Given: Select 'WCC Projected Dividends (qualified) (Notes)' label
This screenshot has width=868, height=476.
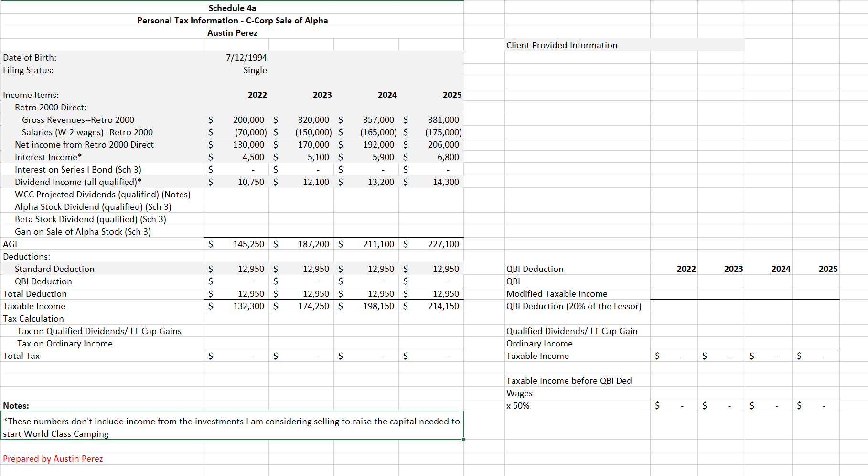Looking at the screenshot, I should pyautogui.click(x=103, y=194).
